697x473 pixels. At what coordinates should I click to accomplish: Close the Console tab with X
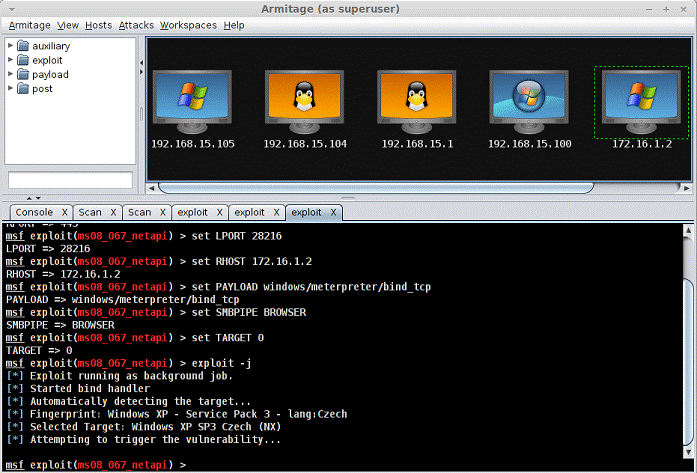[x=64, y=212]
